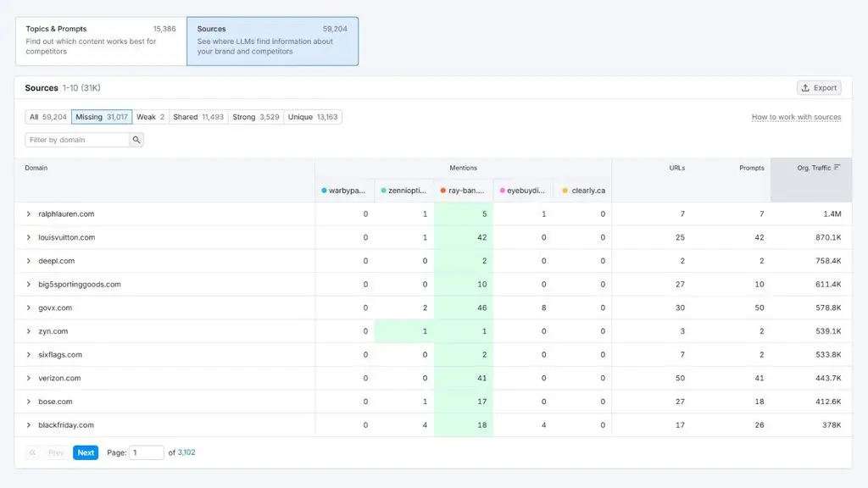Click the Org. Traffic sort icon

837,167
